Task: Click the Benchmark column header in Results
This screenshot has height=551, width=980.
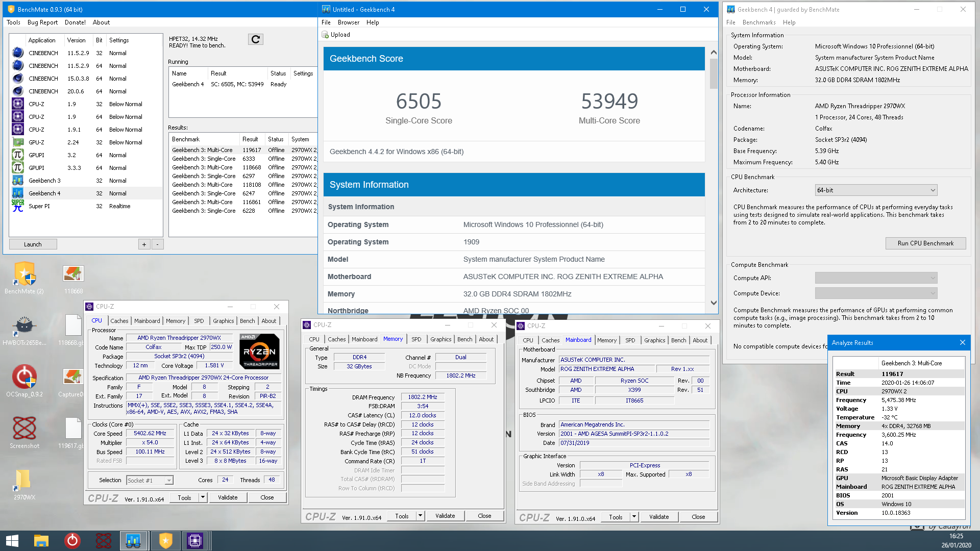Action: (204, 139)
